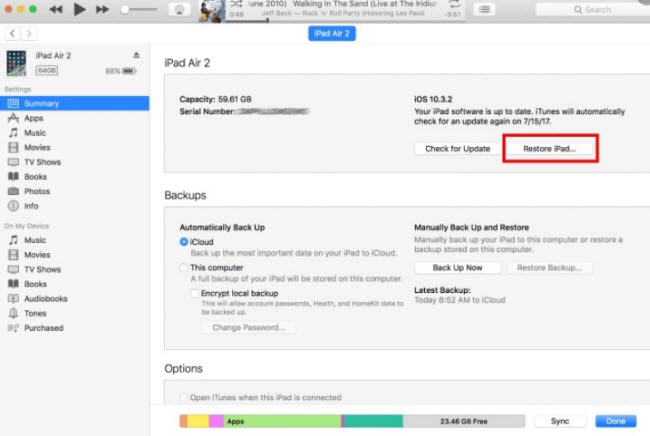
Task: Select the iPad Air 2 device tab
Action: [x=332, y=33]
